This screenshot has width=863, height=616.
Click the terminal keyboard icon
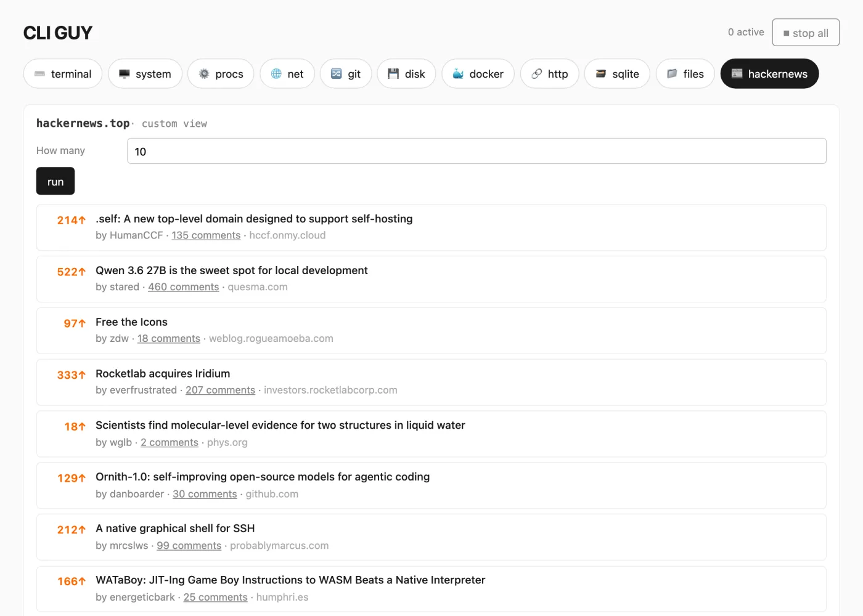click(40, 74)
